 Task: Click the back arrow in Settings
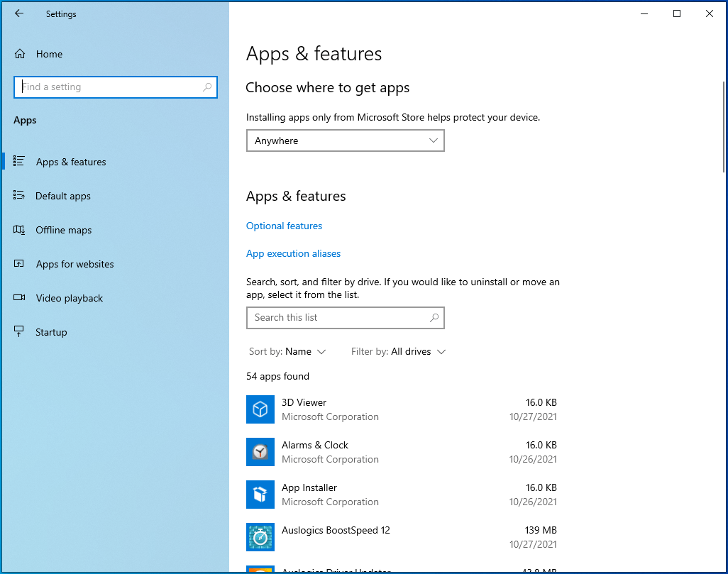pyautogui.click(x=19, y=13)
